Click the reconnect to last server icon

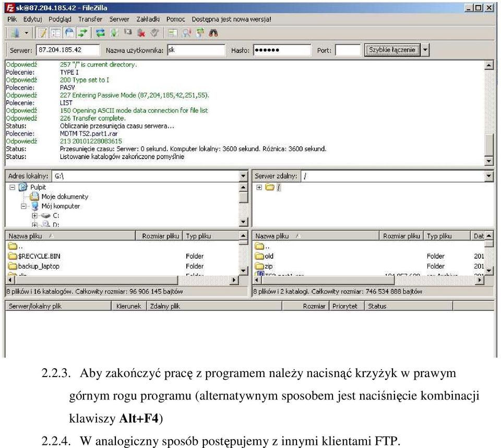point(154,33)
